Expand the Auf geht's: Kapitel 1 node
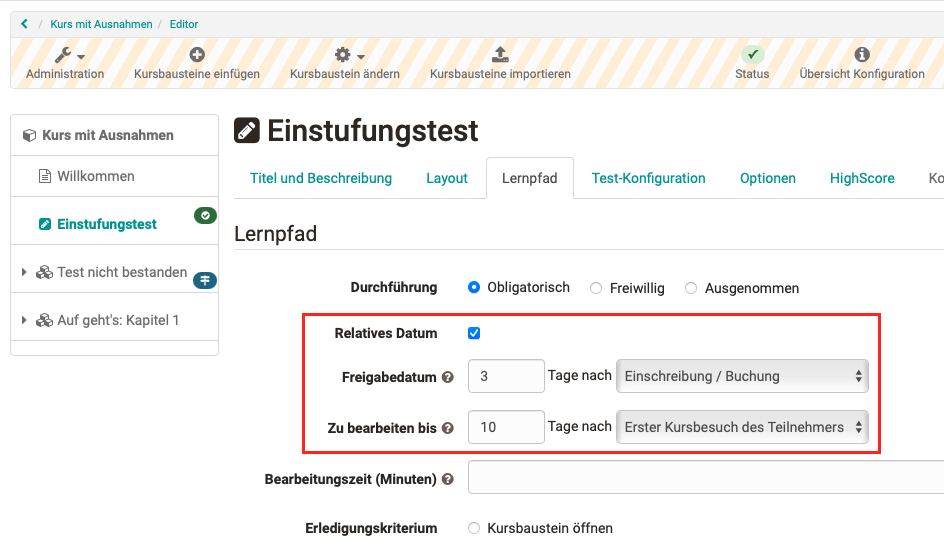Image resolution: width=944 pixels, height=545 pixels. click(24, 320)
